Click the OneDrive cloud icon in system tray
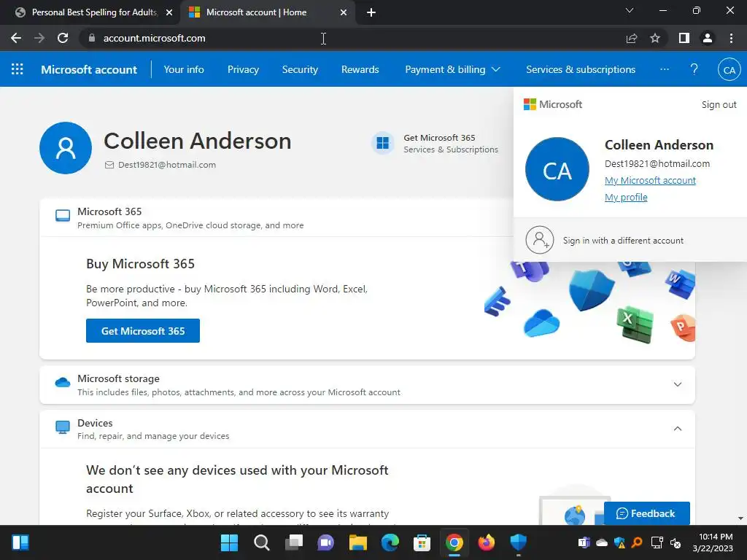 (x=602, y=542)
